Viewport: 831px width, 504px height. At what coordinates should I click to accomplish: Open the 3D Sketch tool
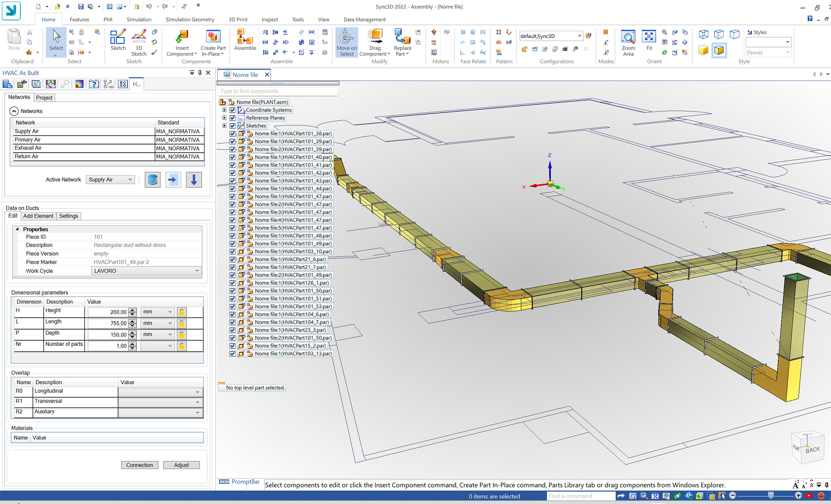pos(138,42)
